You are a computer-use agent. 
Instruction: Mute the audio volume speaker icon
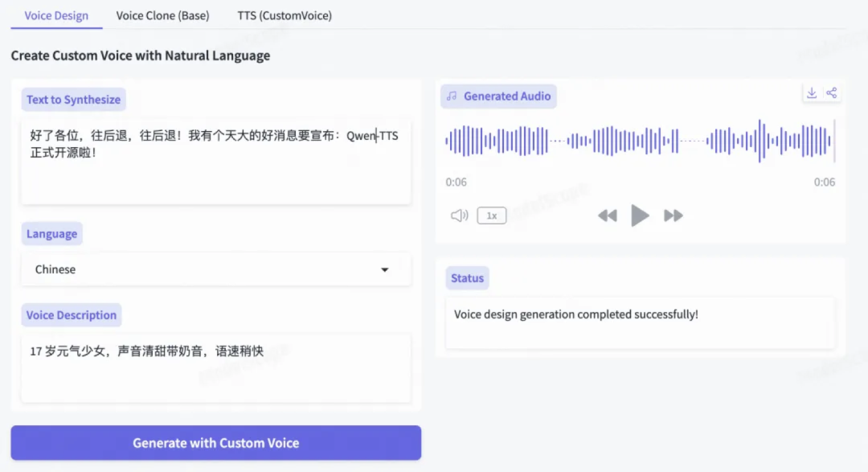pos(458,215)
